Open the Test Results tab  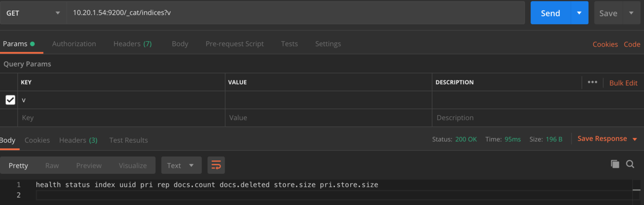pos(129,140)
